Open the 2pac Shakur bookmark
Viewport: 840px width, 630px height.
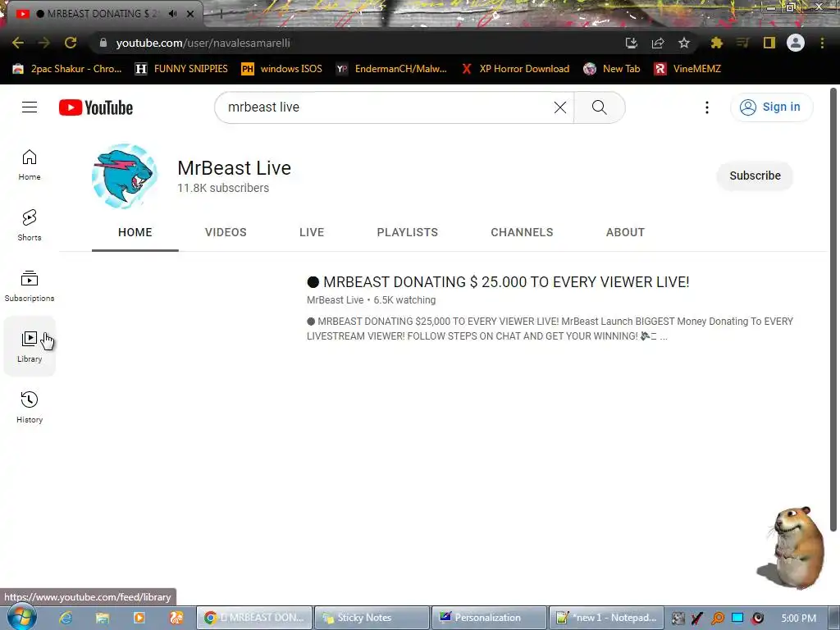67,69
